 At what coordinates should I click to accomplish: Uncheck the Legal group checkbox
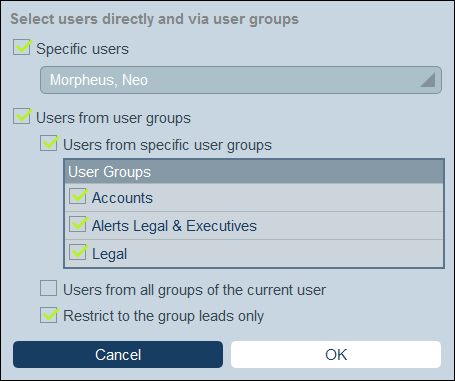(78, 252)
